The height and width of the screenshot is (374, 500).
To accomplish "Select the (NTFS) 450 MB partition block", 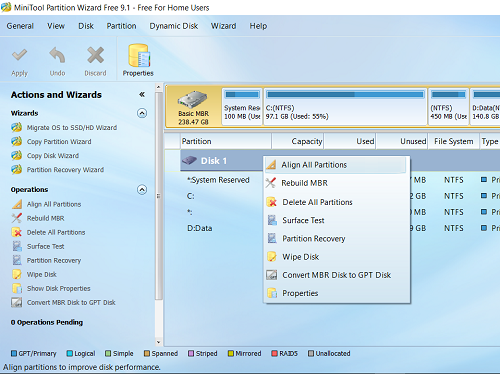I will 448,107.
